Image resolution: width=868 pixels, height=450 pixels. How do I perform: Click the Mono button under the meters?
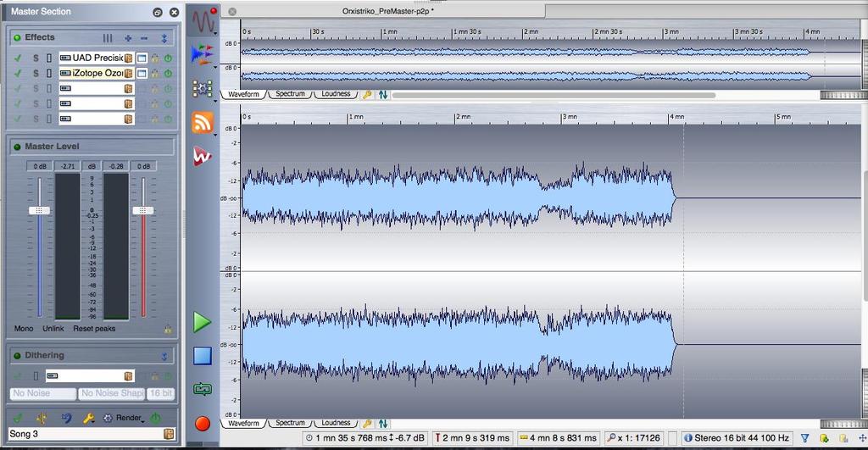24,329
